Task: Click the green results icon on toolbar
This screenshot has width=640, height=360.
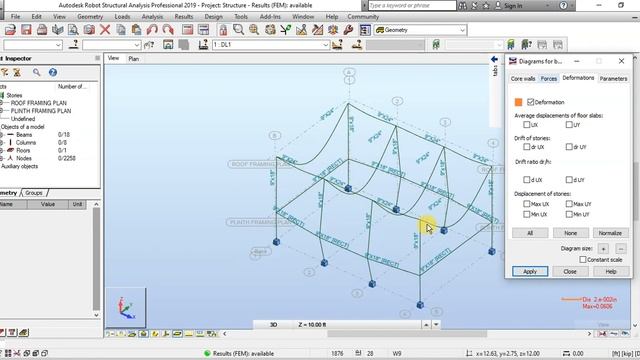Action: point(436,44)
